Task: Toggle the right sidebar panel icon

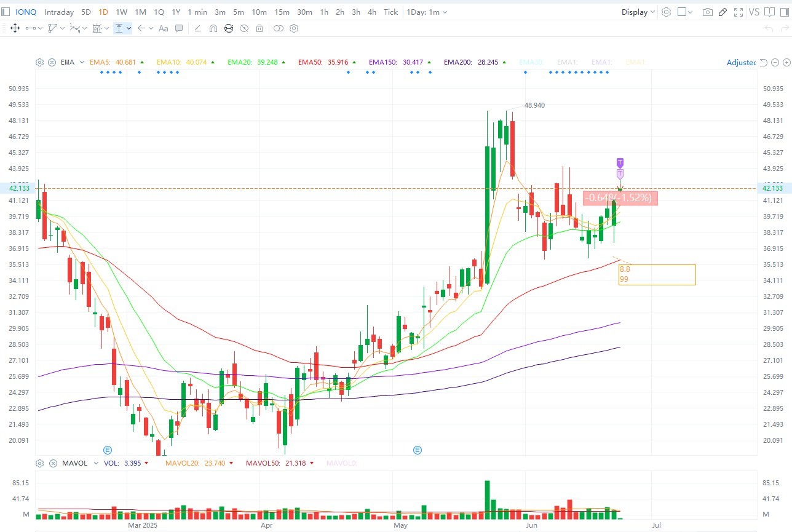Action: pyautogui.click(x=785, y=12)
